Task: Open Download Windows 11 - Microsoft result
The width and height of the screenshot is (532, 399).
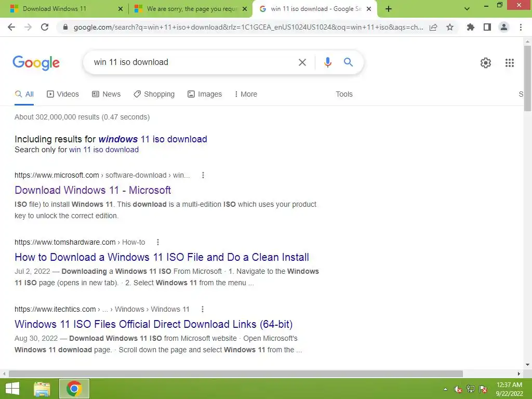Action: click(92, 190)
